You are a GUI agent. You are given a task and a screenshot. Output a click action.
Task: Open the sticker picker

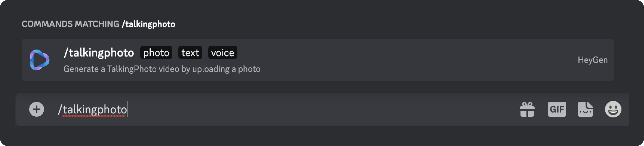click(x=585, y=109)
